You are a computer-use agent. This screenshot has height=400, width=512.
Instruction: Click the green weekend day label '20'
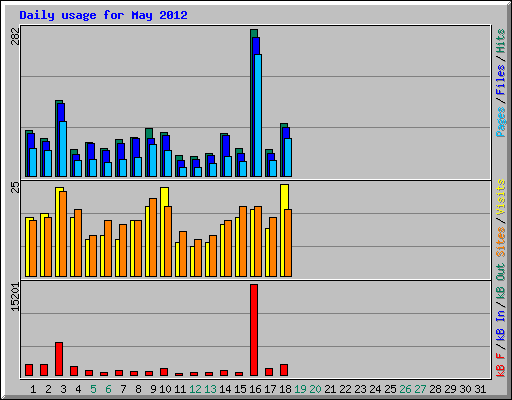(x=315, y=389)
